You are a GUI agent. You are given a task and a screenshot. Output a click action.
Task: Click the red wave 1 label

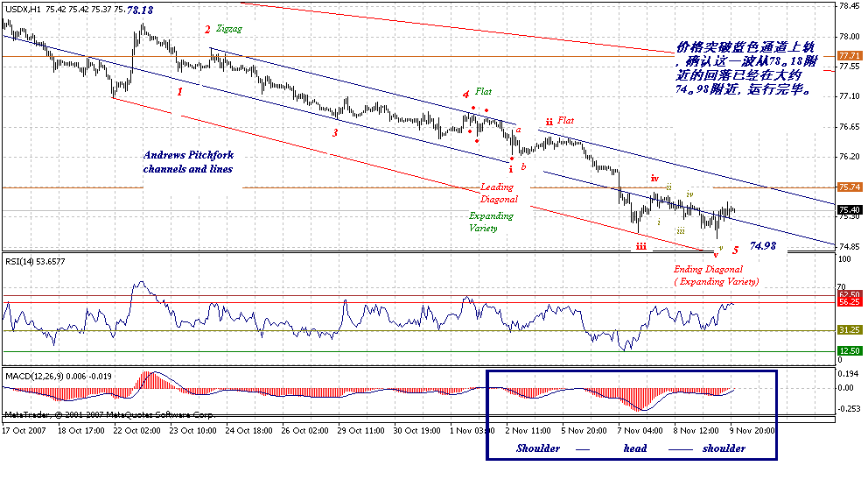180,91
